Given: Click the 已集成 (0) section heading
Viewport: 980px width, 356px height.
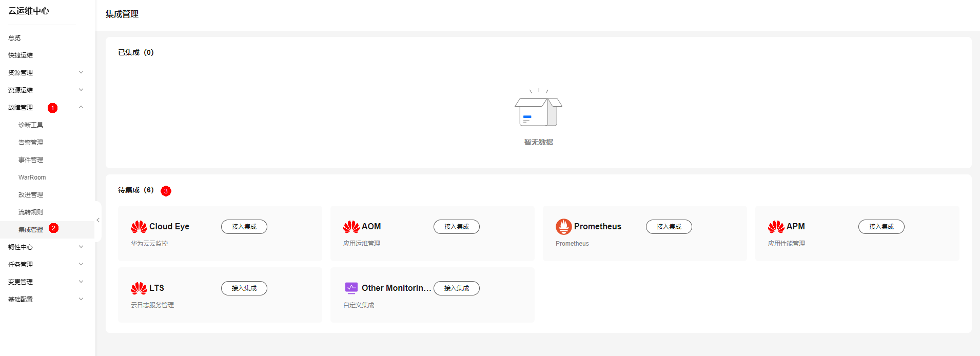Looking at the screenshot, I should [x=136, y=52].
